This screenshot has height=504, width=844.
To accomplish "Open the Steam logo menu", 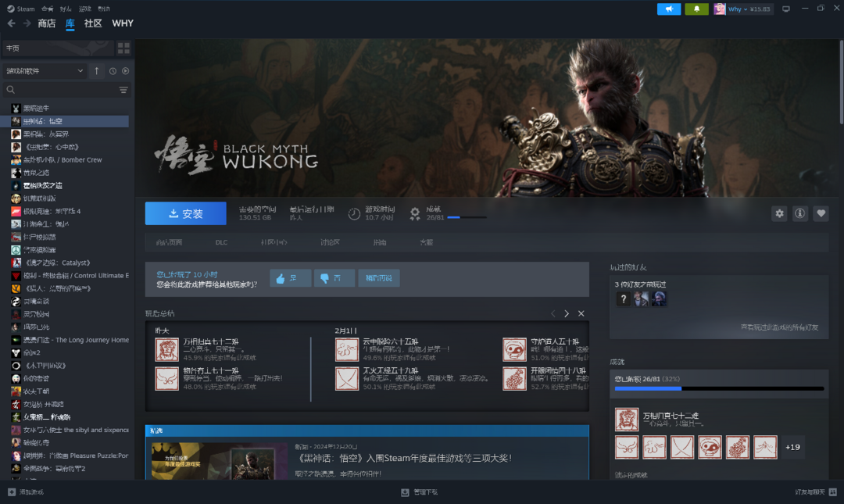I will (x=20, y=9).
